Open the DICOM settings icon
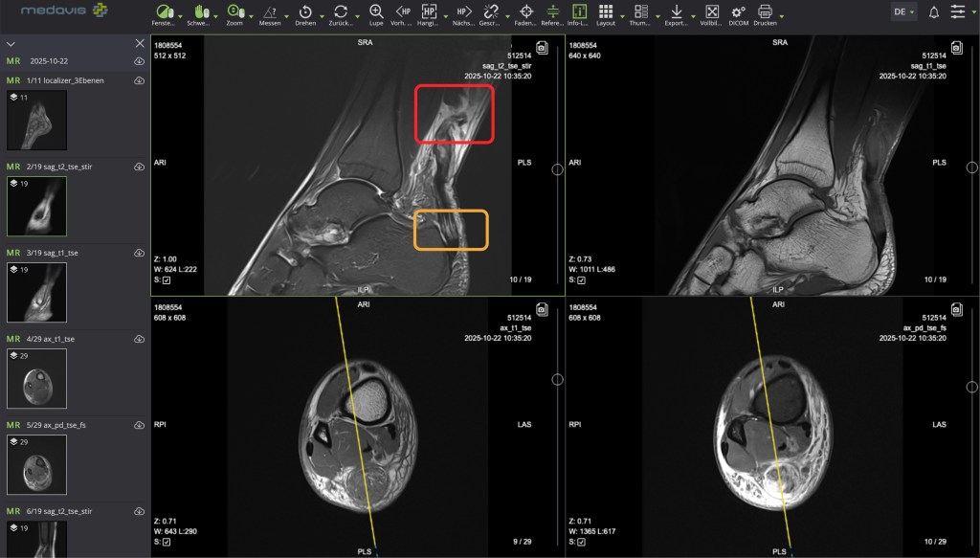 (x=738, y=12)
